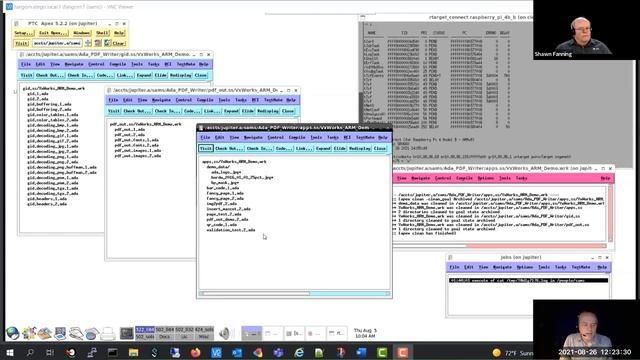The width and height of the screenshot is (640, 360).
Task: Select validation_test_2.ada in the apps.ss list
Action: (231, 230)
